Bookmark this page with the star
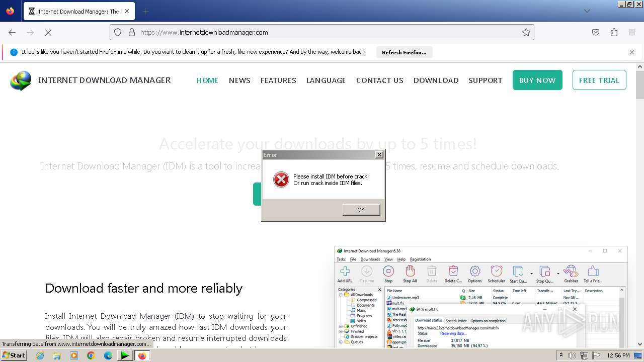The image size is (644, 362). (526, 32)
